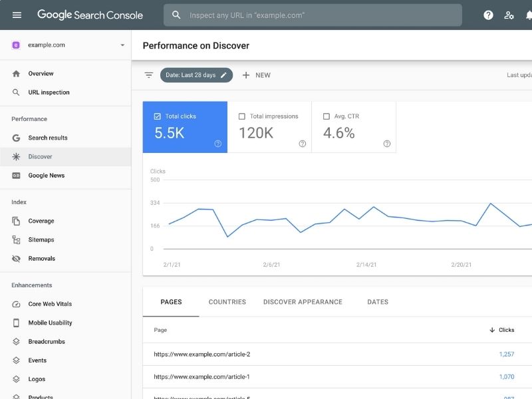Click the Google G icon for Search results

pos(16,138)
